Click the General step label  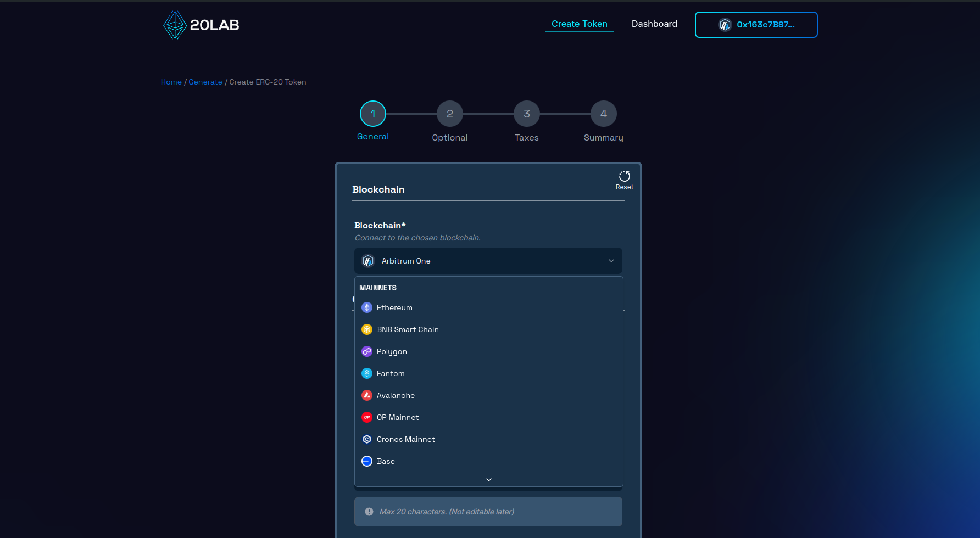coord(373,137)
